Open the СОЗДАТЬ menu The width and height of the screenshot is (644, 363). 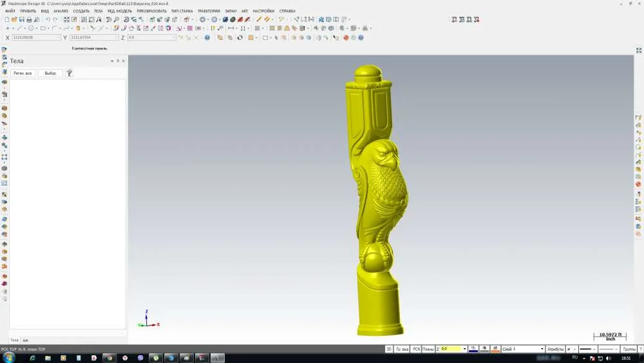click(81, 11)
